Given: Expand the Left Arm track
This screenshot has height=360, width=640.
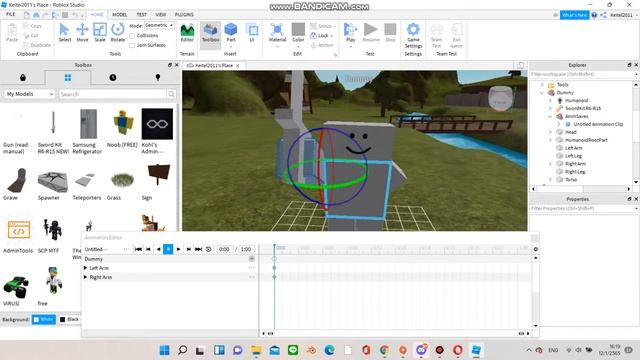Looking at the screenshot, I should pyautogui.click(x=85, y=268).
